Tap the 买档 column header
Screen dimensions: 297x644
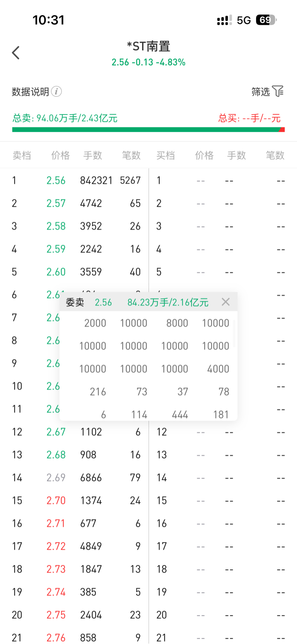pyautogui.click(x=166, y=155)
